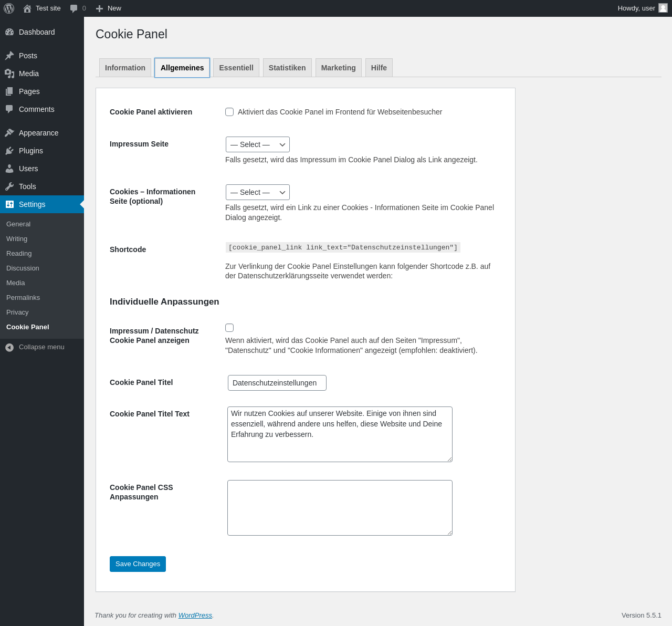The image size is (672, 626).
Task: Click the Cookie Panel CSS Anpassungen textarea
Action: [340, 508]
